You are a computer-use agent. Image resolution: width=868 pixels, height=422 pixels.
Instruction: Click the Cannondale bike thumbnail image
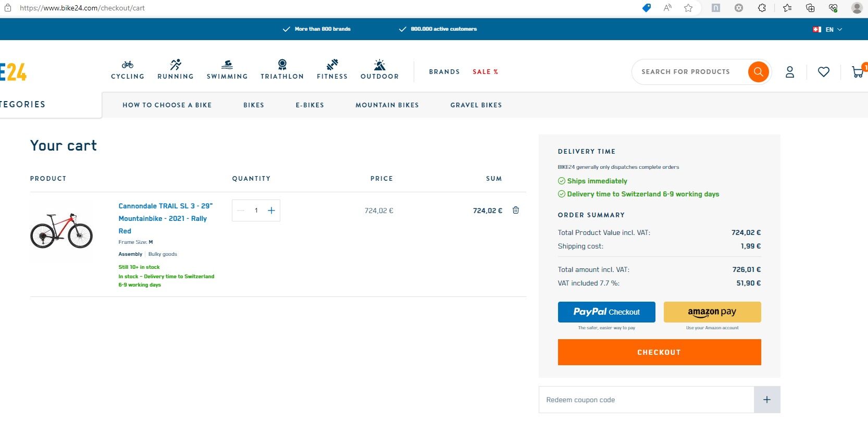click(61, 230)
